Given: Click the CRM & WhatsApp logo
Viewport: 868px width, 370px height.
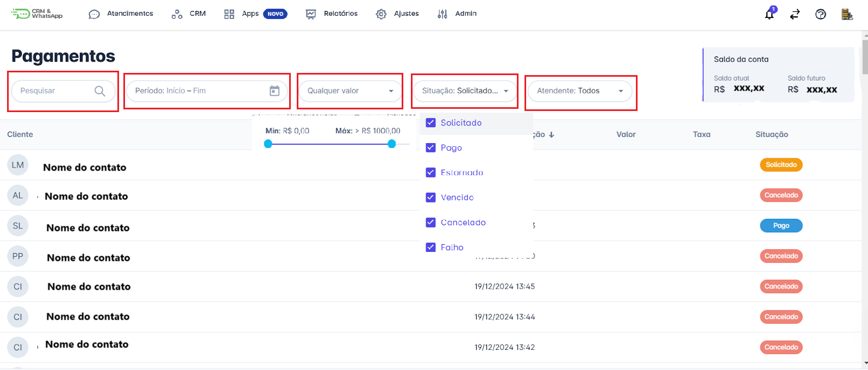Looking at the screenshot, I should [37, 14].
